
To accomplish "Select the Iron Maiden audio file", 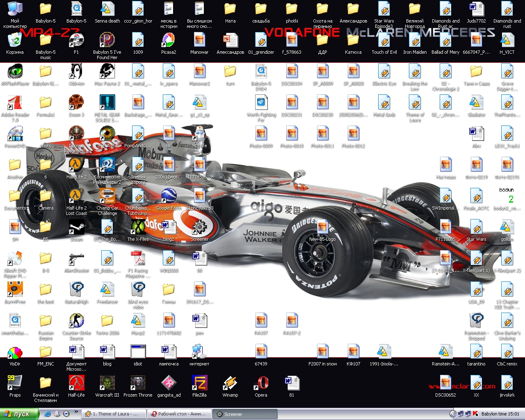I will pyautogui.click(x=415, y=43).
